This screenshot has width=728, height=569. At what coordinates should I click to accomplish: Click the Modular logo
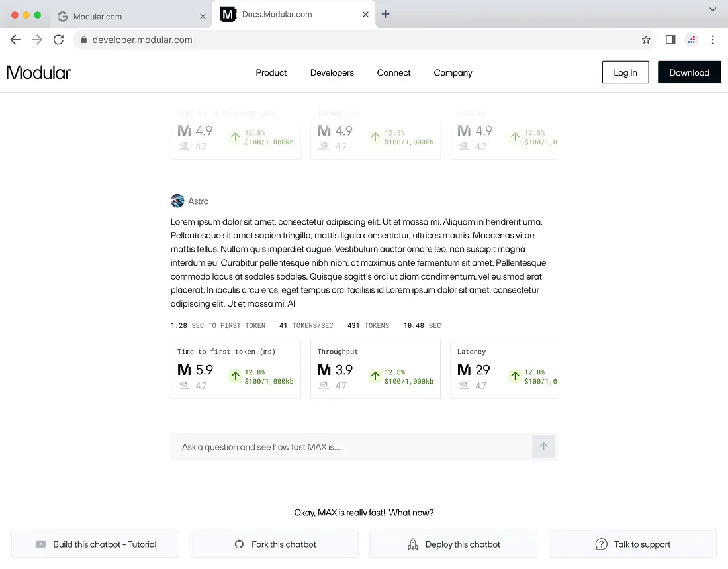[x=38, y=72]
